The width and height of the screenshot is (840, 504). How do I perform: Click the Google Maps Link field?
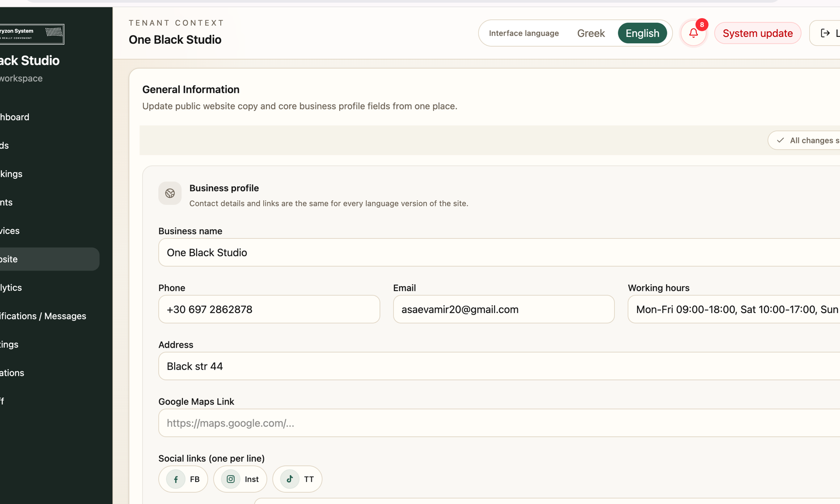pyautogui.click(x=499, y=423)
